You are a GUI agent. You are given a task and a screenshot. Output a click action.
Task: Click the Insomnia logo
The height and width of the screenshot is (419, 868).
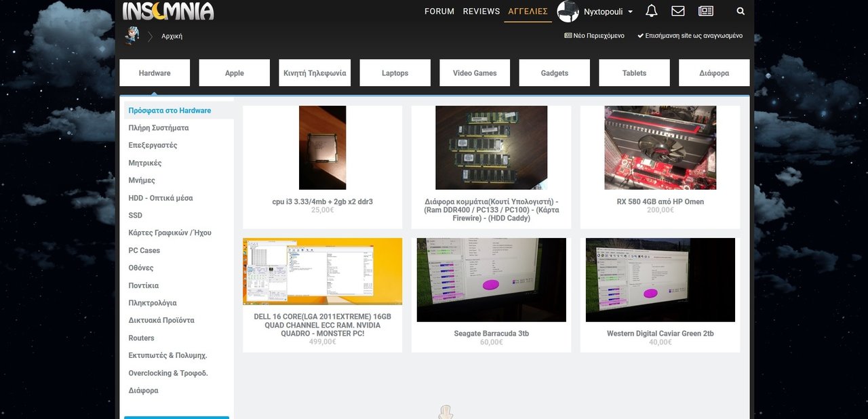[x=168, y=11]
